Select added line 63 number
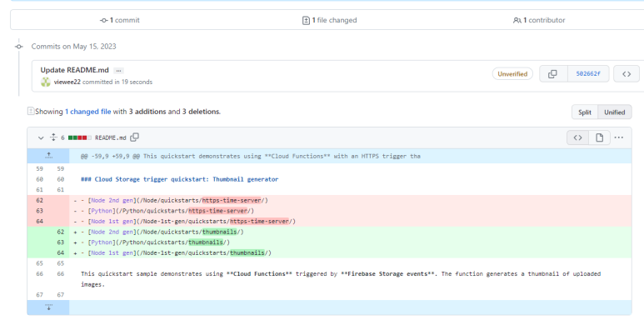The width and height of the screenshot is (644, 330). tap(60, 242)
